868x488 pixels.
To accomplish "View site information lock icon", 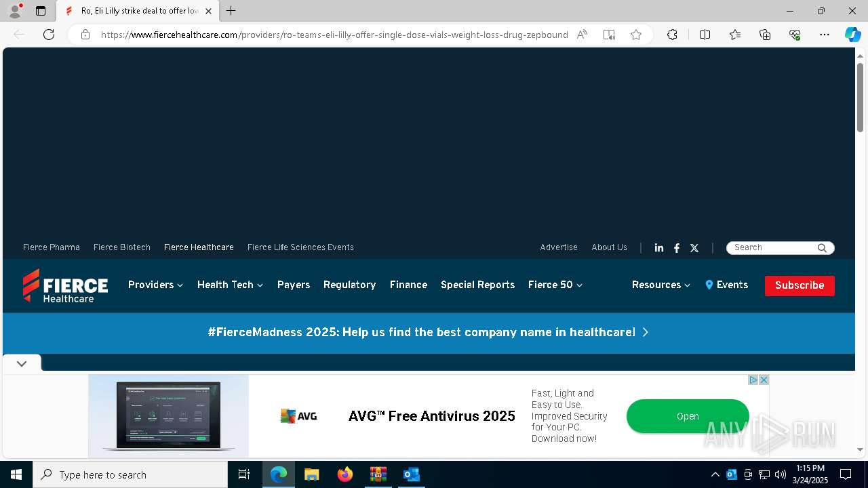I will click(85, 35).
